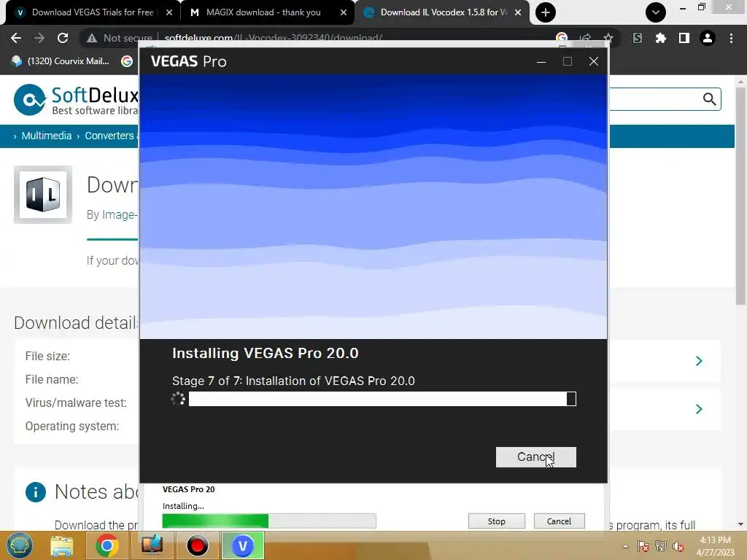
Task: Open Converters breadcrumb link
Action: pos(109,136)
